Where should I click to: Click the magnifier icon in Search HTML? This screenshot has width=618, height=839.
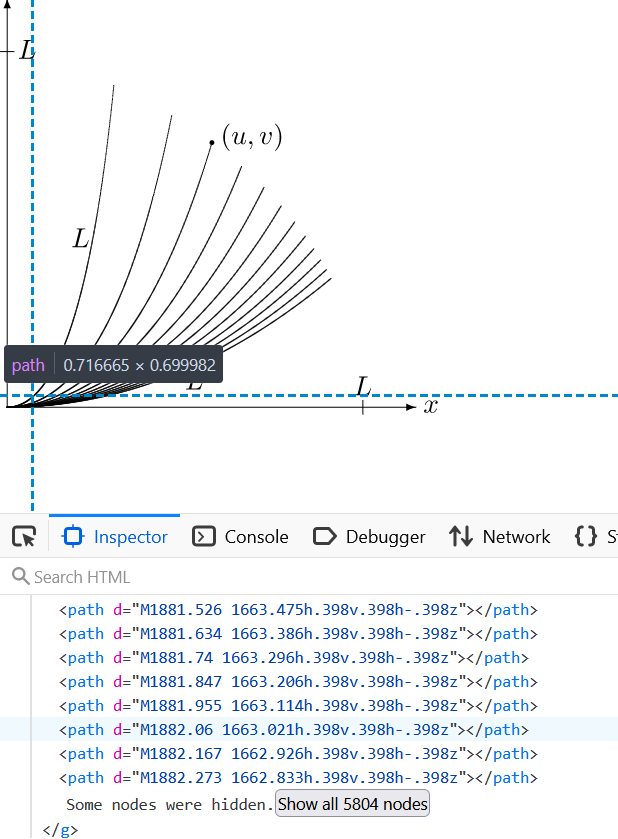20,576
